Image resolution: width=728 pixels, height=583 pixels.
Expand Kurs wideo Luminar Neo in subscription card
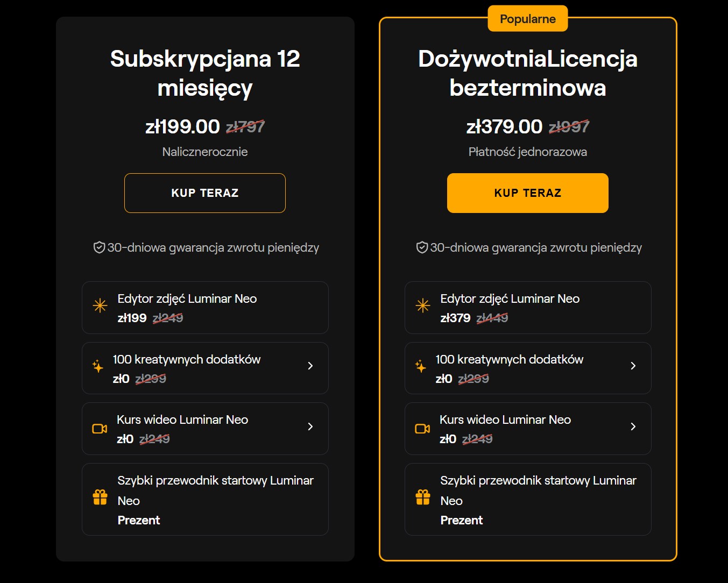pos(310,426)
